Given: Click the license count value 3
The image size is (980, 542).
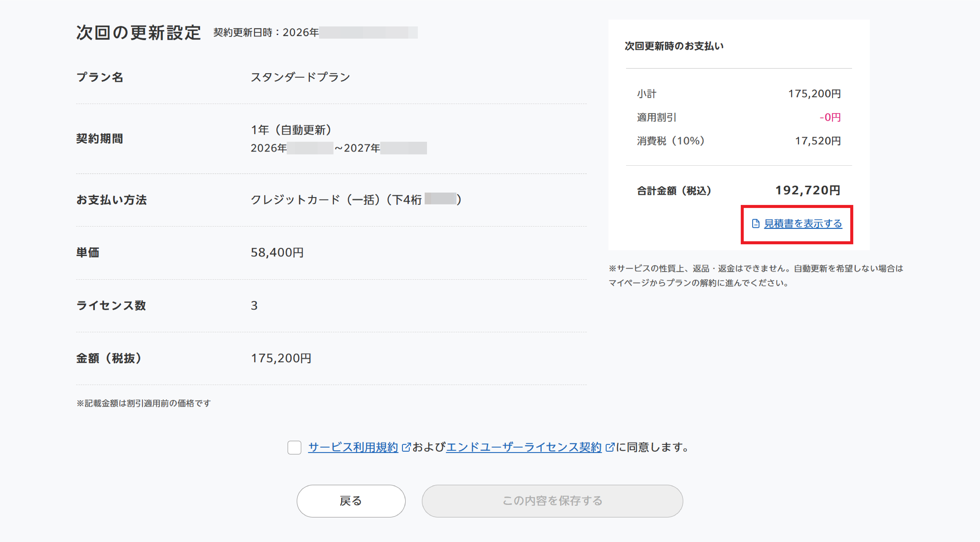Looking at the screenshot, I should point(254,305).
